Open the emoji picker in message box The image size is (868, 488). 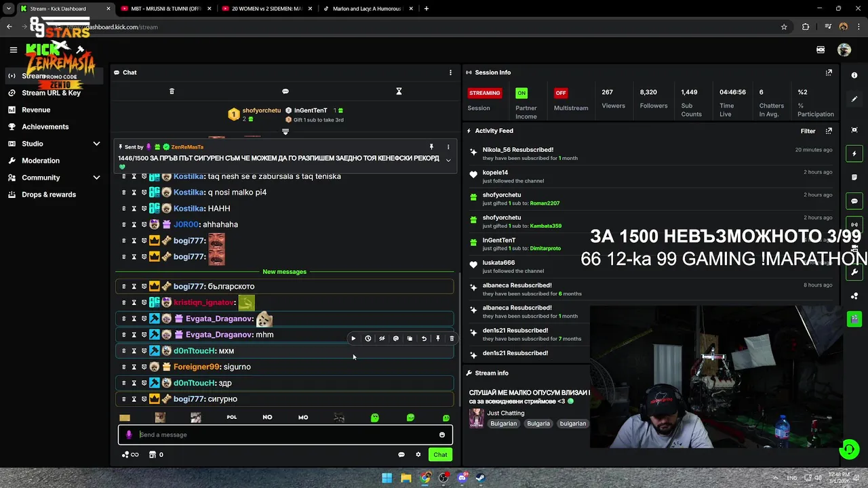pos(442,435)
